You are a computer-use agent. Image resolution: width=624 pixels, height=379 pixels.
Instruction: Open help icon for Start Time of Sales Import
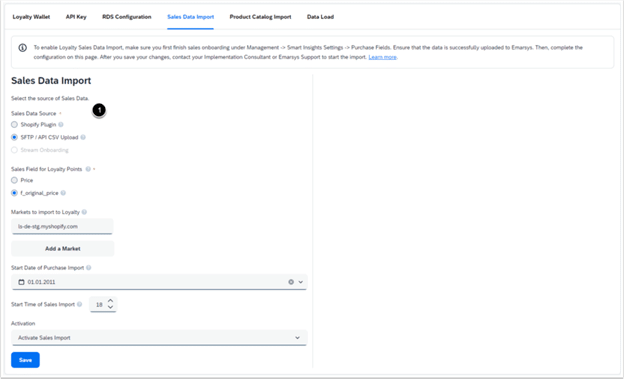[80, 305]
